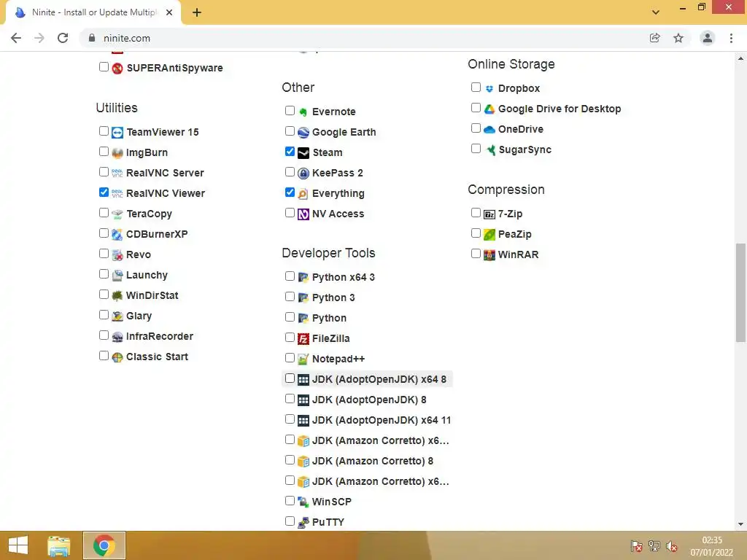Viewport: 747px width, 560px height.
Task: Click the JDK (AdoptOpenJDK) x64 11 label
Action: click(x=381, y=421)
